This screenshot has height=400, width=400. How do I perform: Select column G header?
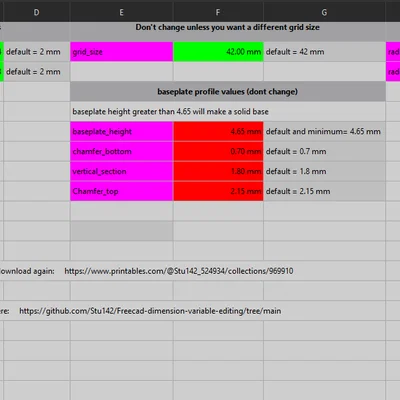pos(324,12)
